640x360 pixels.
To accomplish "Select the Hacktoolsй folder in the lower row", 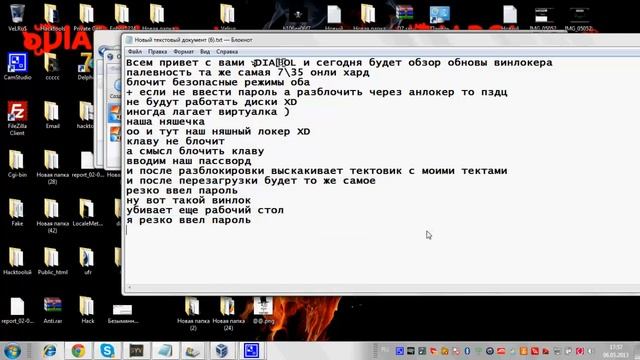I will [17, 261].
